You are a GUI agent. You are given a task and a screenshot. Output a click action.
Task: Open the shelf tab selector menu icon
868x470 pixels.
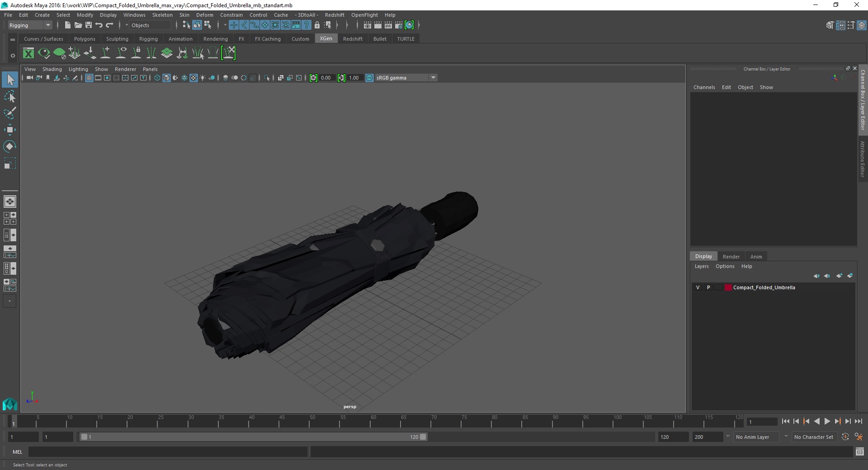pyautogui.click(x=13, y=40)
